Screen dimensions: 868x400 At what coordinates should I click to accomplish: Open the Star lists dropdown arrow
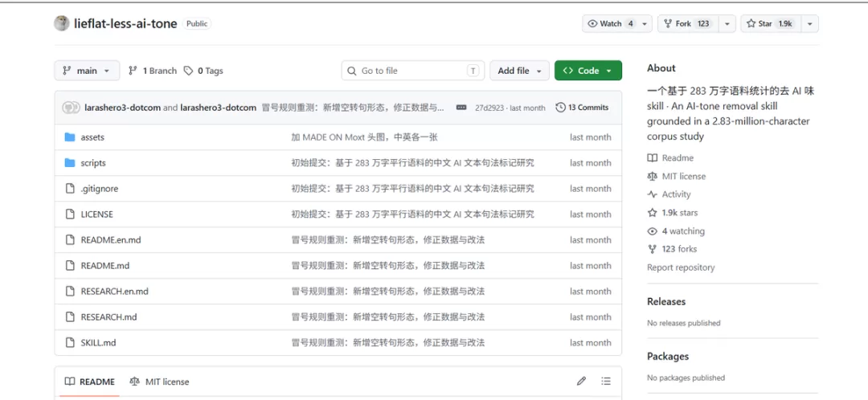pos(809,24)
